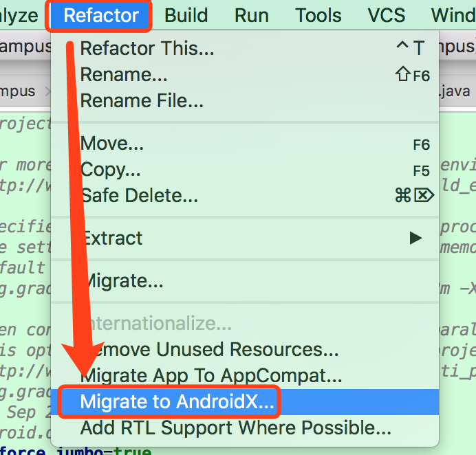Open the partially visible Analyze menu
476x455 pixels.
[19, 15]
